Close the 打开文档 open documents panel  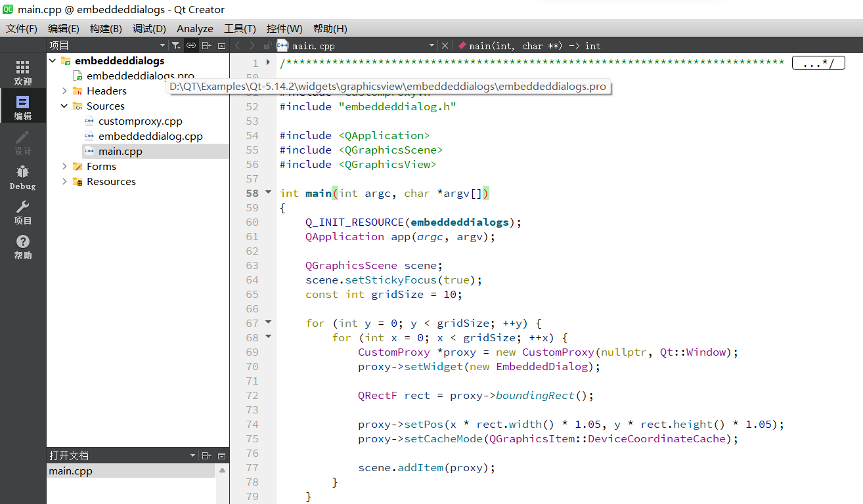tap(221, 455)
